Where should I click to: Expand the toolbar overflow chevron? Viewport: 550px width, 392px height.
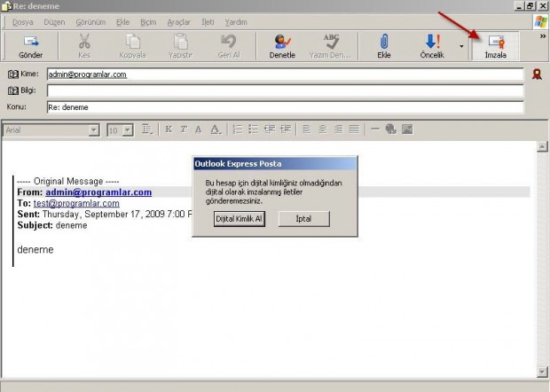click(543, 36)
